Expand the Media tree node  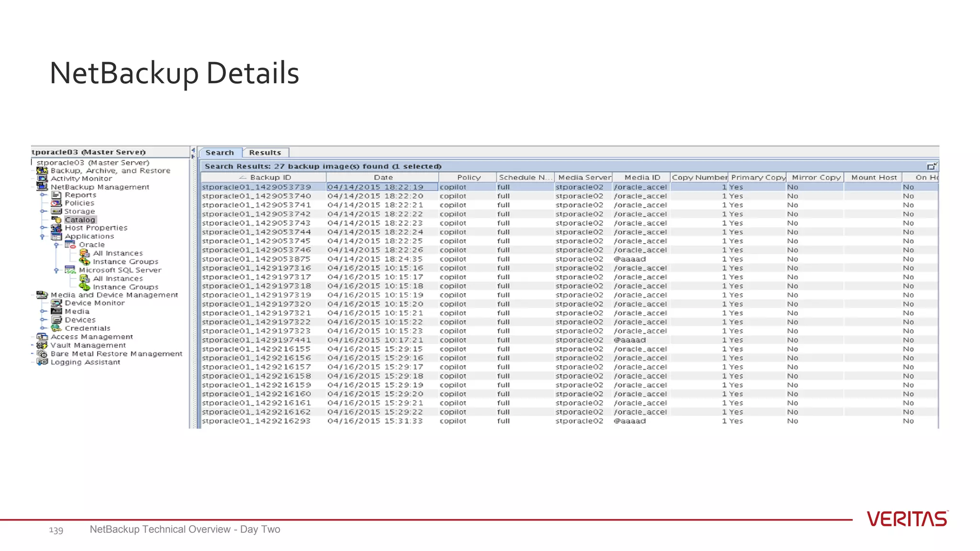pos(43,311)
